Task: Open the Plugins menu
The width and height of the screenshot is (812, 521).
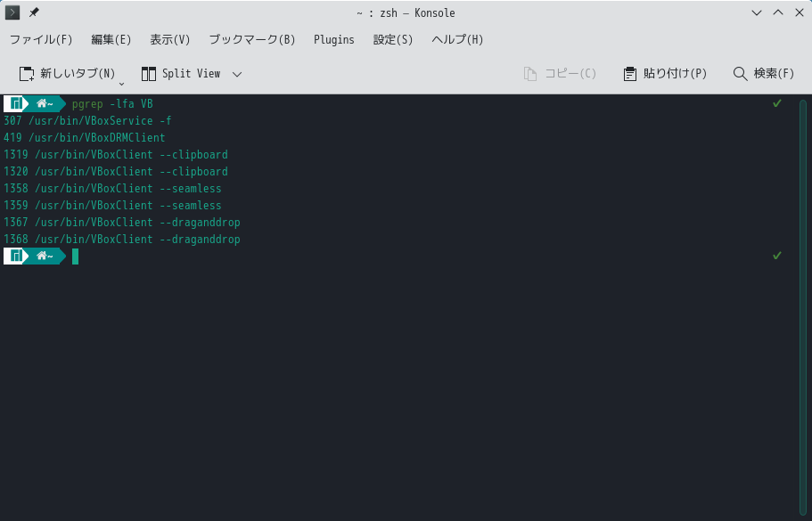Action: (334, 40)
